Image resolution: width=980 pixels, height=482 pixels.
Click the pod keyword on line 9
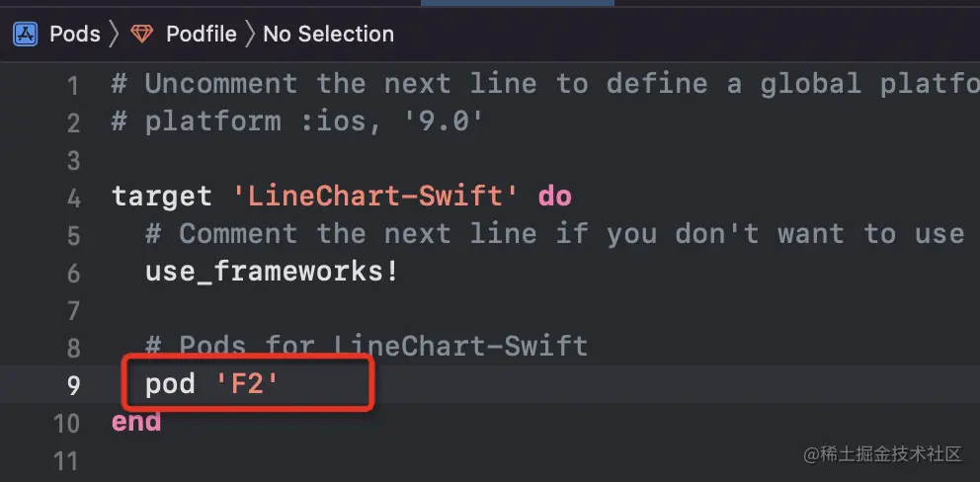[x=170, y=384]
